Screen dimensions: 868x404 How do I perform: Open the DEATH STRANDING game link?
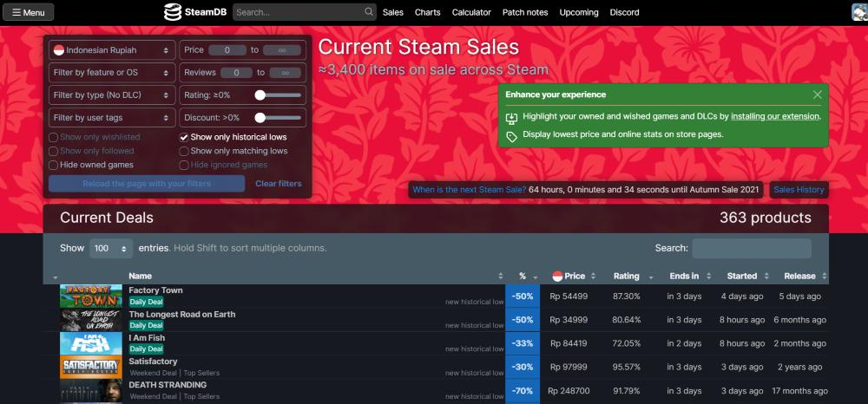[168, 385]
